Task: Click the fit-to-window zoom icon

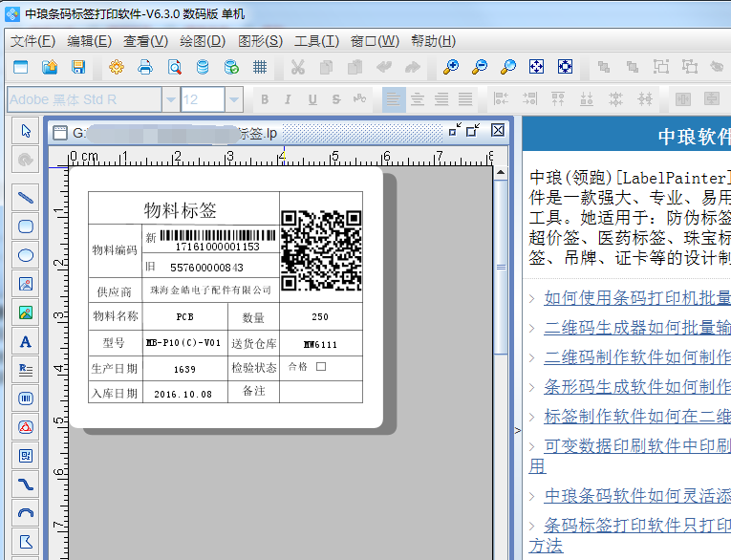Action: click(537, 67)
